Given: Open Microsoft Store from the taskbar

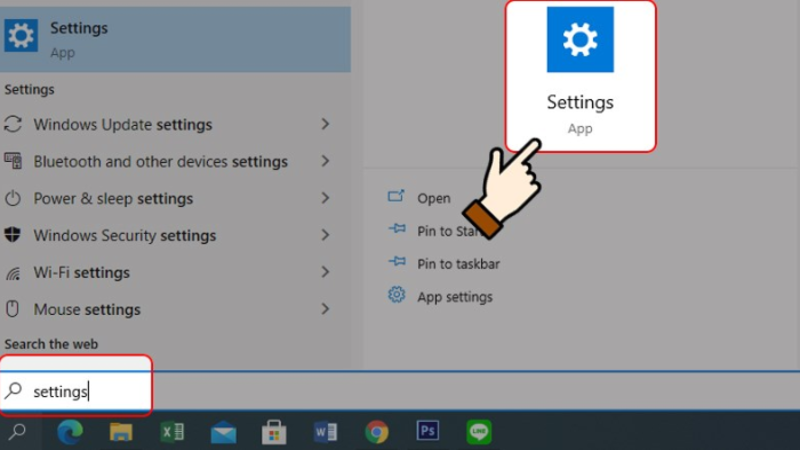Looking at the screenshot, I should click(x=274, y=432).
